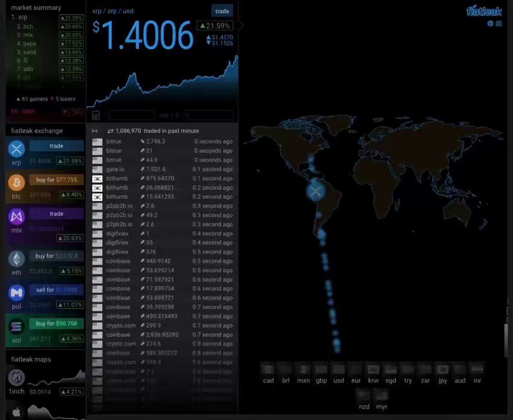Click the first calculator input field
Image resolution: width=513 pixels, height=420 pixels.
[130, 115]
